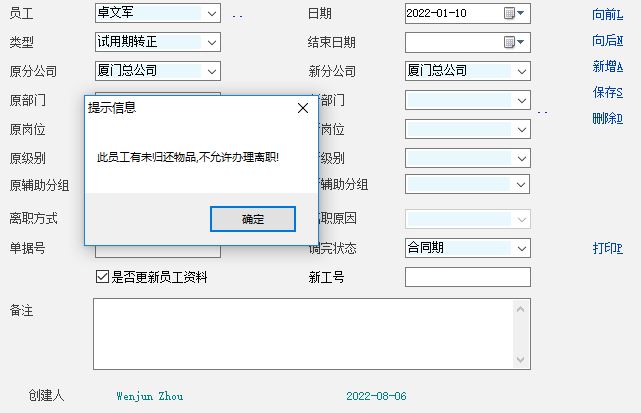Click the 向前 link
641x413 pixels.
[606, 14]
